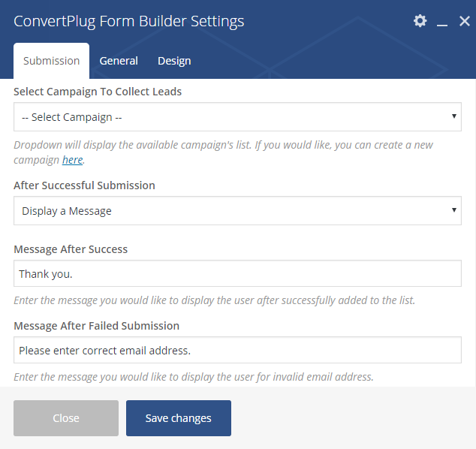
Task: Click the Save changes button
Action: pos(179,418)
